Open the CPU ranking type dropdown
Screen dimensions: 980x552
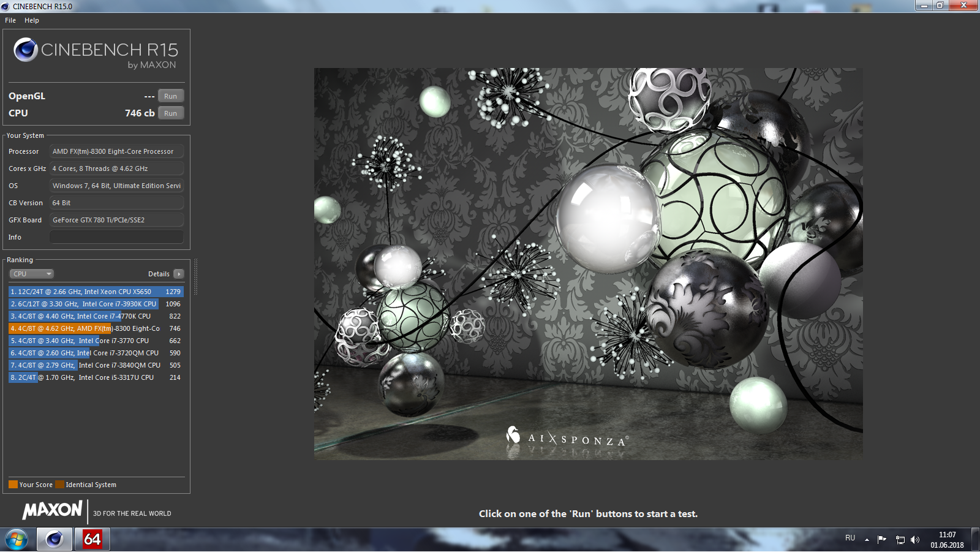pos(32,274)
